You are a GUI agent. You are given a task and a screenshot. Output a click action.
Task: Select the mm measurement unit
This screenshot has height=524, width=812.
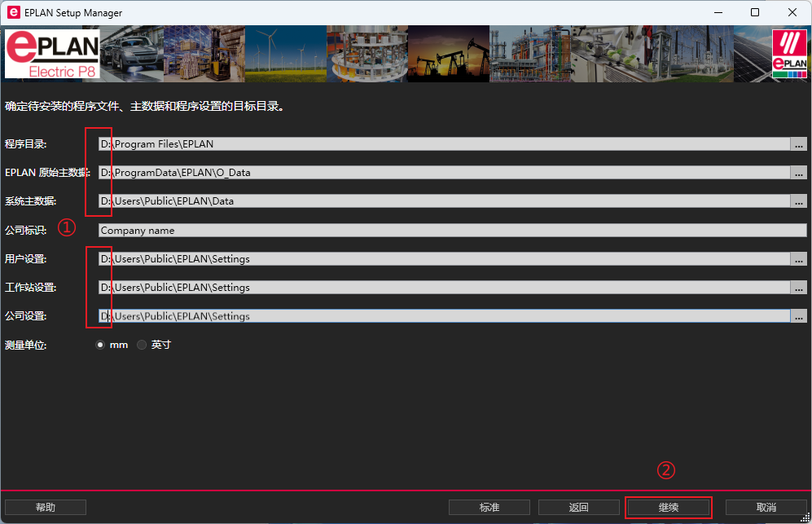(100, 345)
